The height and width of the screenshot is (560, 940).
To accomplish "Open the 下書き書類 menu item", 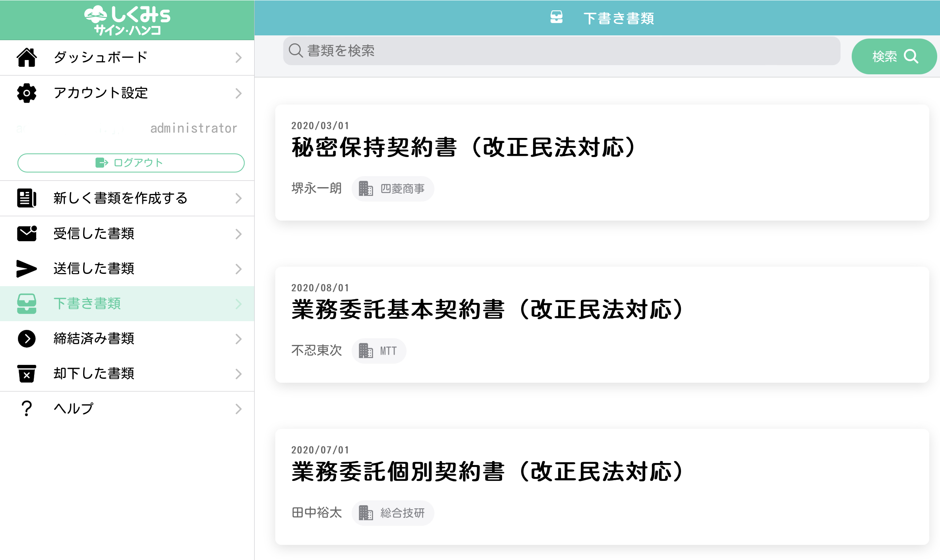I will click(x=87, y=304).
